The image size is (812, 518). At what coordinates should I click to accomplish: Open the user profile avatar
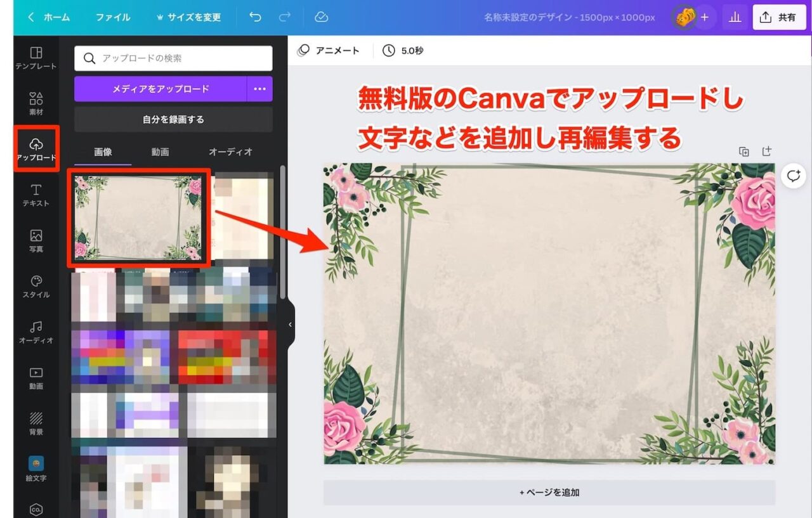point(684,17)
